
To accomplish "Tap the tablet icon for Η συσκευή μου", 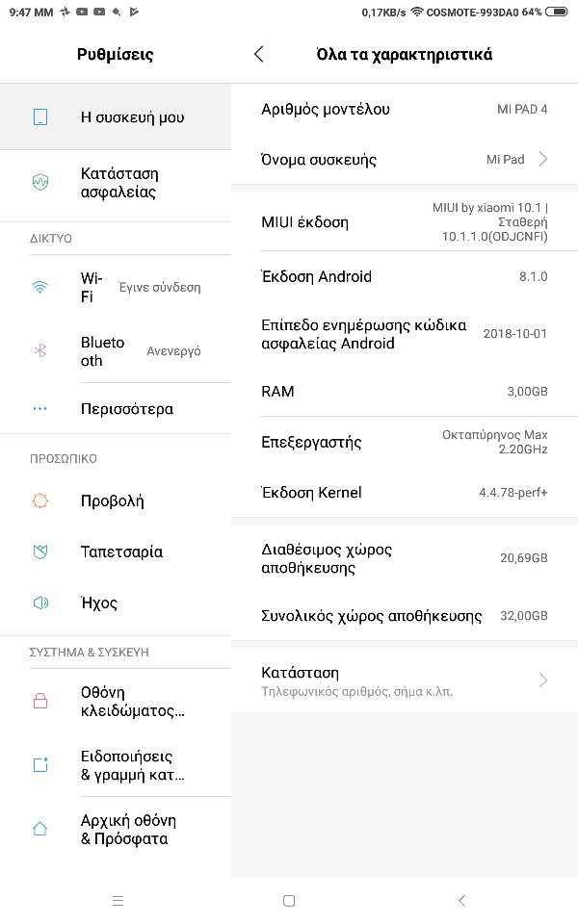I will (40, 116).
